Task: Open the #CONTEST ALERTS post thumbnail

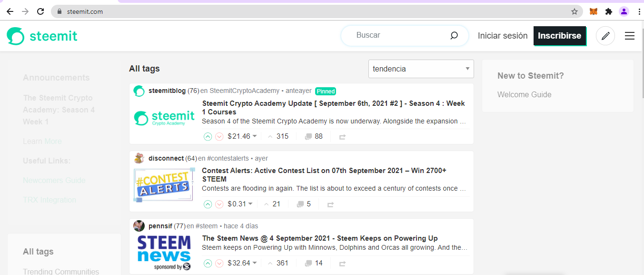Action: 164,185
